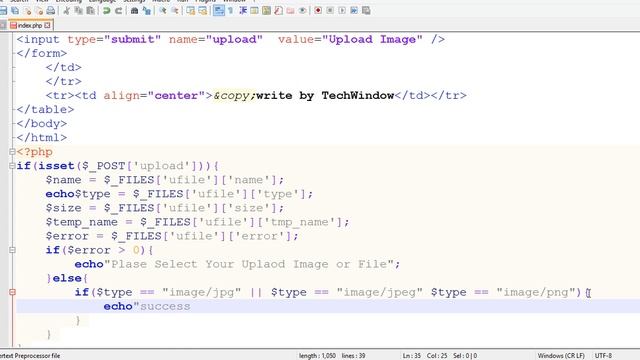The height and width of the screenshot is (360, 640).
Task: Click the Zoom Out toolbar icon
Action: [x=175, y=11]
